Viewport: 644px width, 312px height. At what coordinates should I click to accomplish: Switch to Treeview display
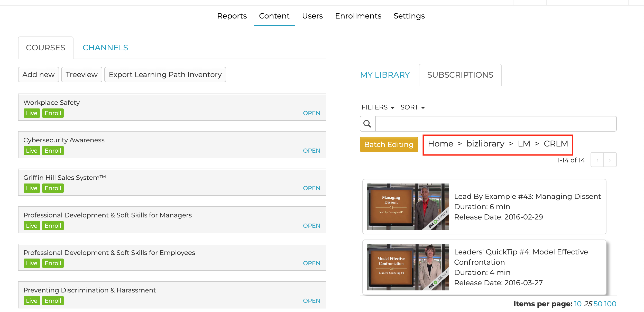click(81, 75)
